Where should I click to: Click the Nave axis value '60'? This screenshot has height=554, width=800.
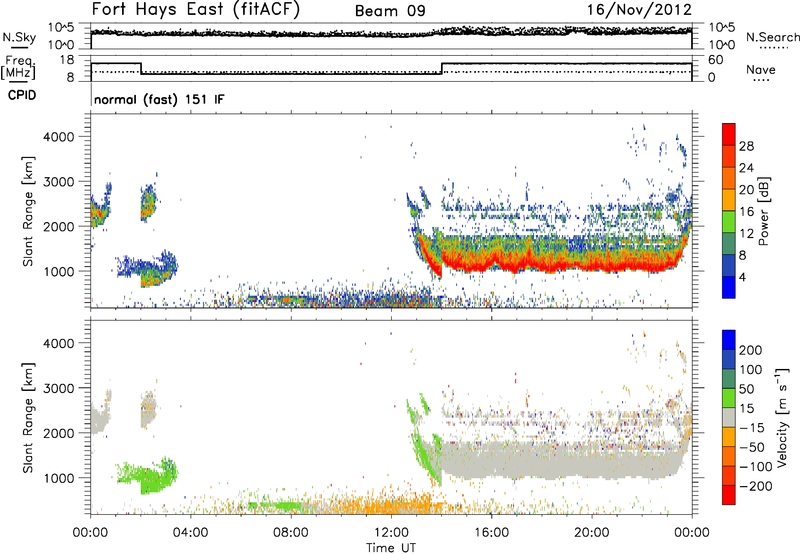(715, 60)
